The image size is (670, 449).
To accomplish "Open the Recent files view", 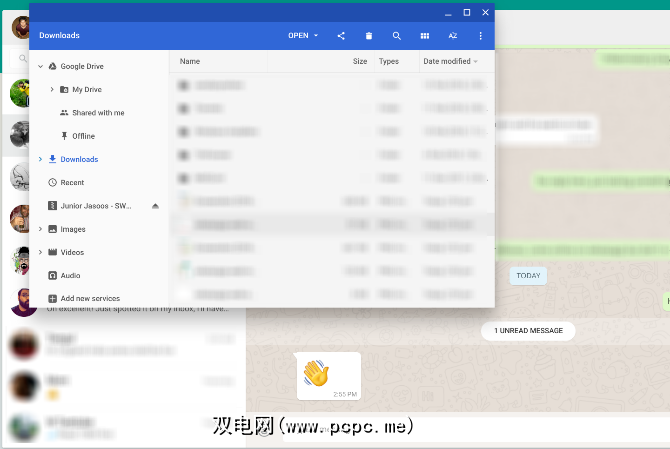I will 72,182.
